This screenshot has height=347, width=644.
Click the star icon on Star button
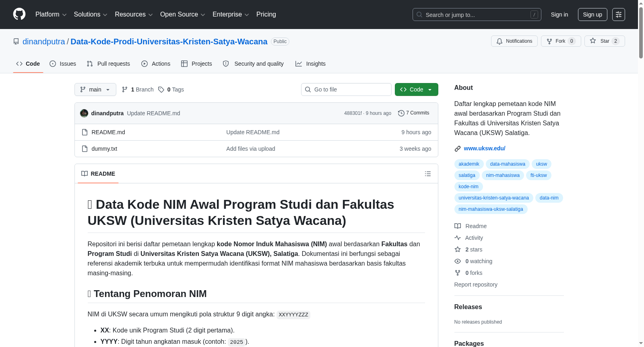[593, 41]
